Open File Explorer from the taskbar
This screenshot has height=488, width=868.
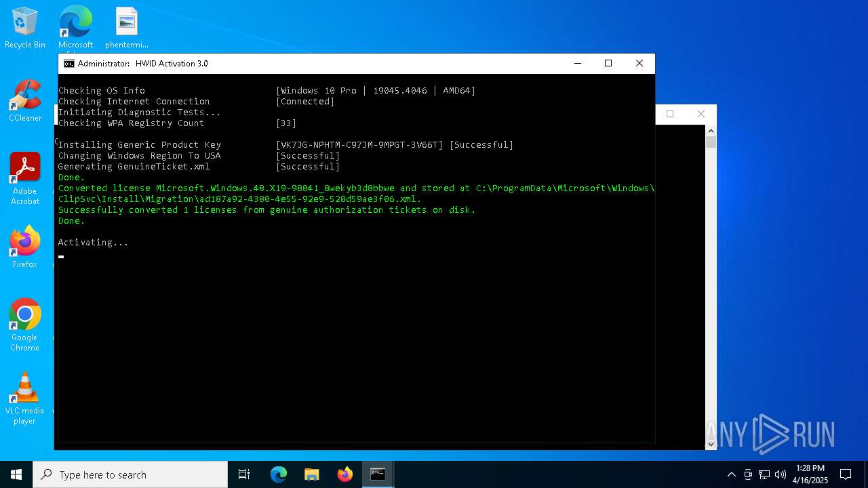point(312,474)
